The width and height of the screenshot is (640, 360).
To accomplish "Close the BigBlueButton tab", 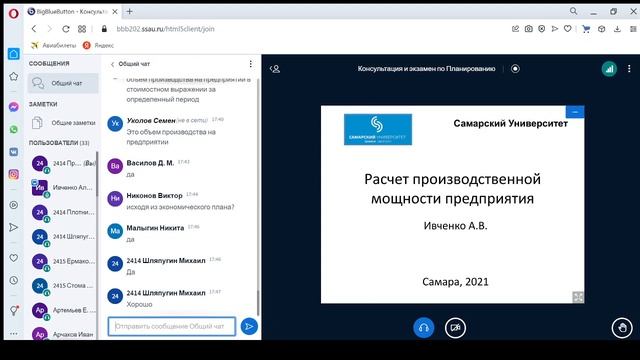I will tap(115, 11).
